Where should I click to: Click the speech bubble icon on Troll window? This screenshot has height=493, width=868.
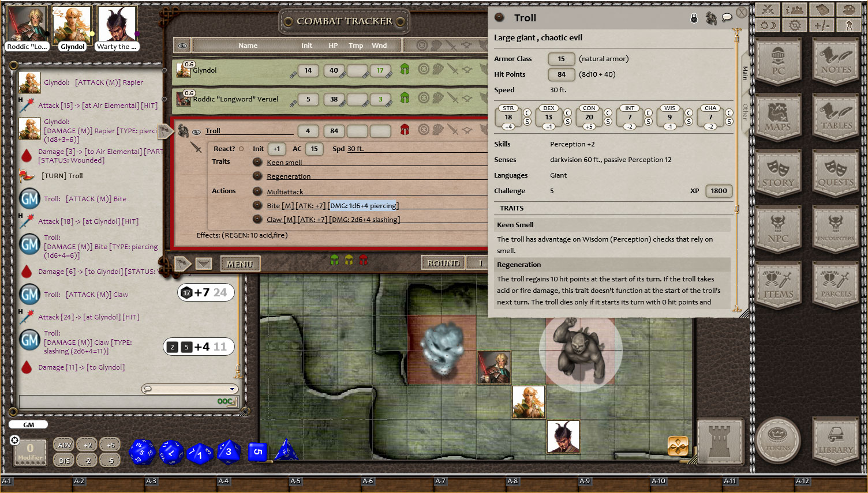pos(727,17)
